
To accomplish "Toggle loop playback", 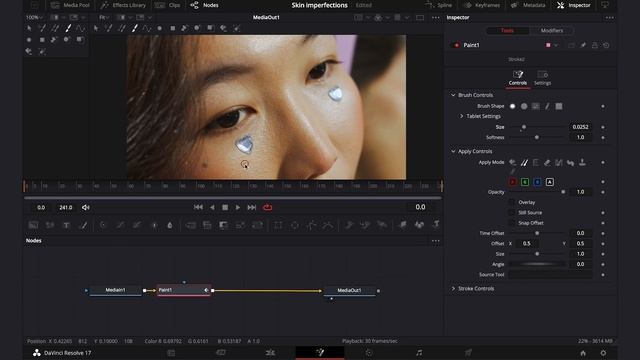I will [x=267, y=207].
